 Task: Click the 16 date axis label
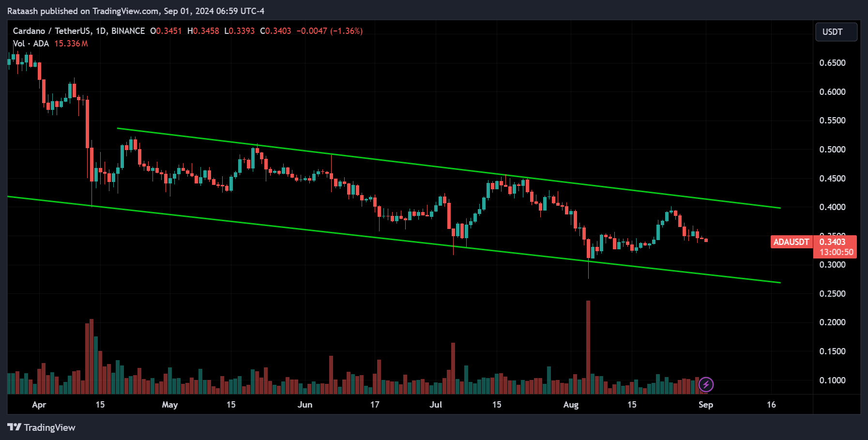(x=771, y=405)
